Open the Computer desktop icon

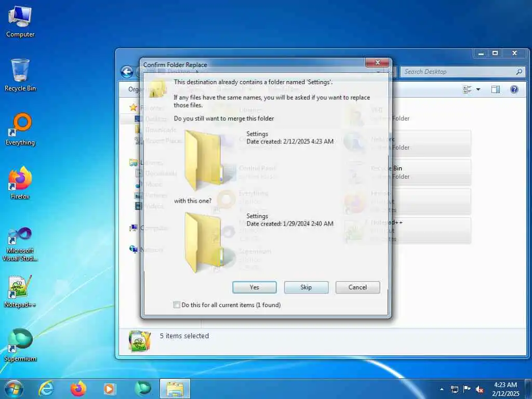coord(20,21)
